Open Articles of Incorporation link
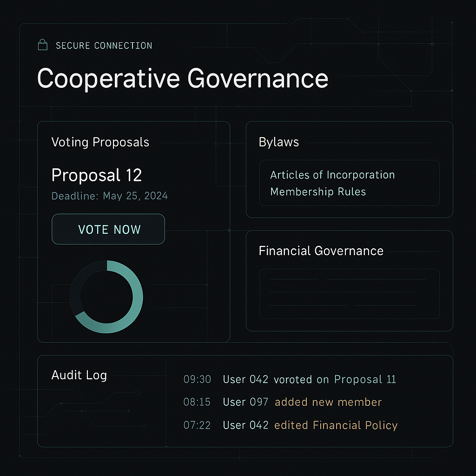Image resolution: width=476 pixels, height=476 pixels. tap(332, 175)
